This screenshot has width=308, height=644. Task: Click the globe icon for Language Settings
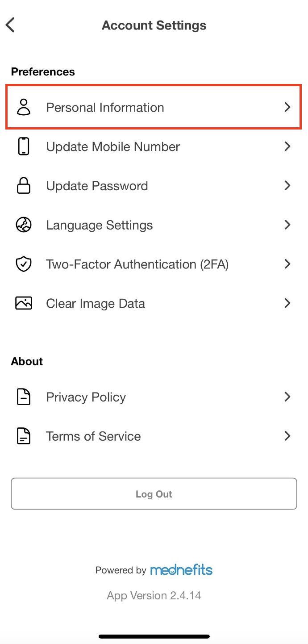click(24, 225)
